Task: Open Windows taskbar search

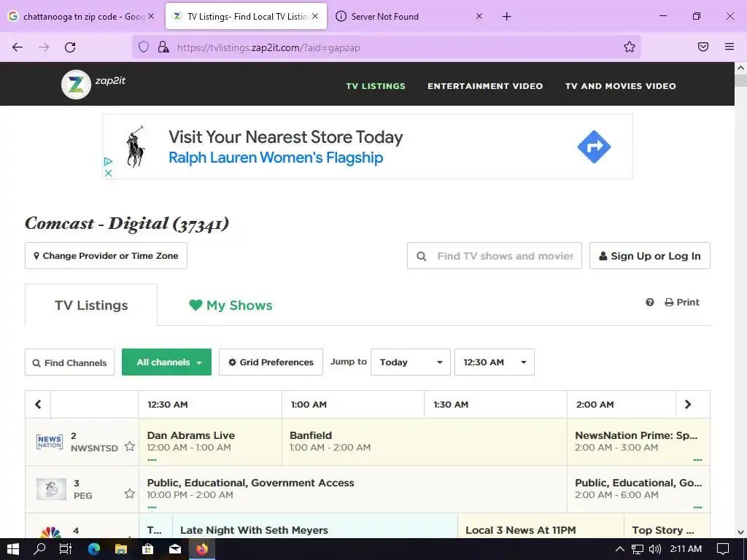Action: (39, 549)
